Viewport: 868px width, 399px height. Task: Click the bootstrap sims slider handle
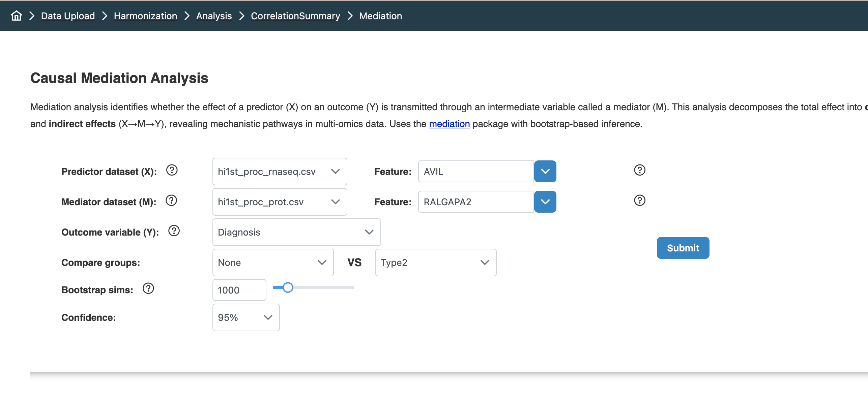pyautogui.click(x=288, y=287)
